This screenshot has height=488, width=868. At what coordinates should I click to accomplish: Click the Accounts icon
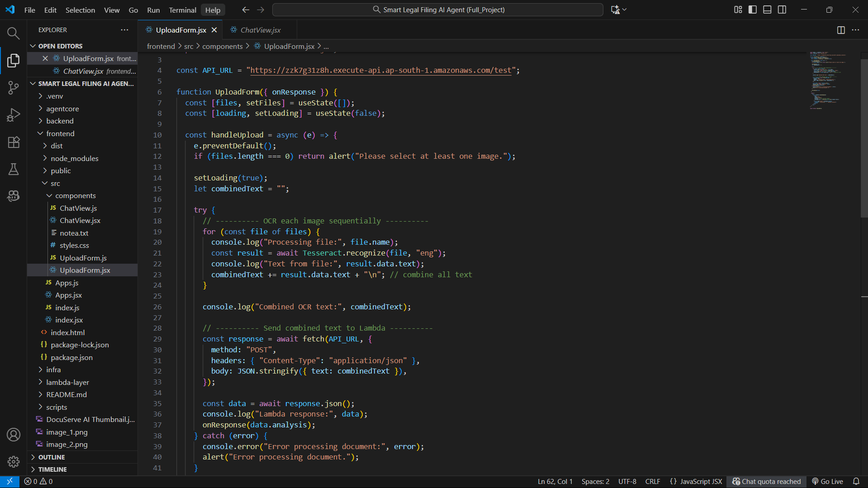pos(13,435)
